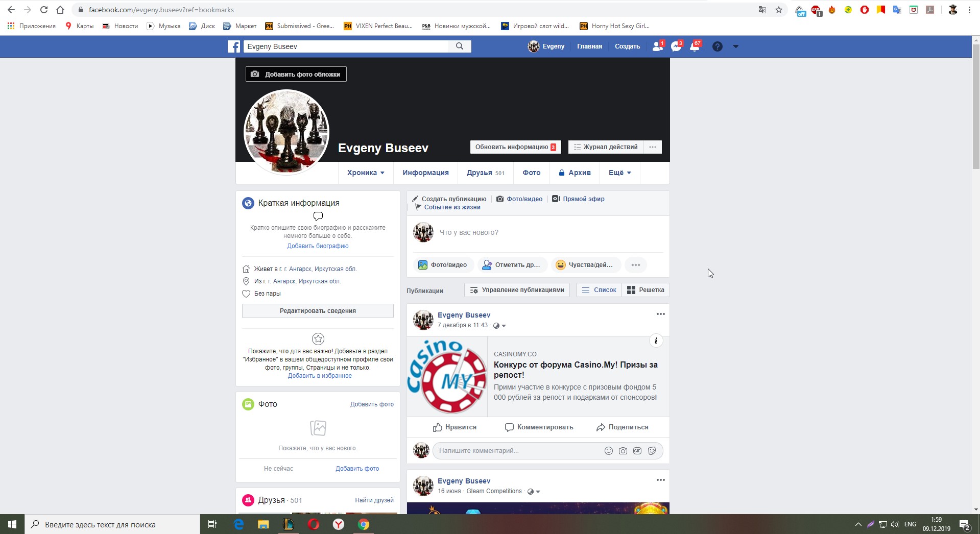
Task: Click Редактировать сведения button
Action: click(318, 311)
